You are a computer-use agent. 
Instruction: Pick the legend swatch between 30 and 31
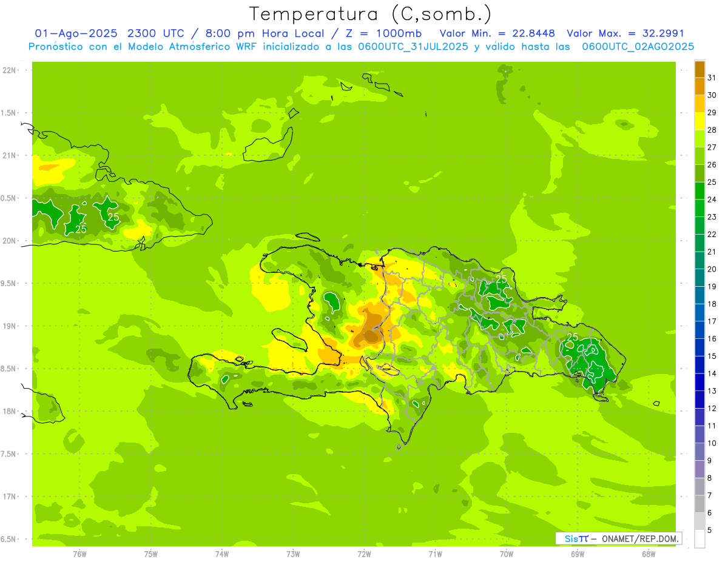click(x=699, y=86)
